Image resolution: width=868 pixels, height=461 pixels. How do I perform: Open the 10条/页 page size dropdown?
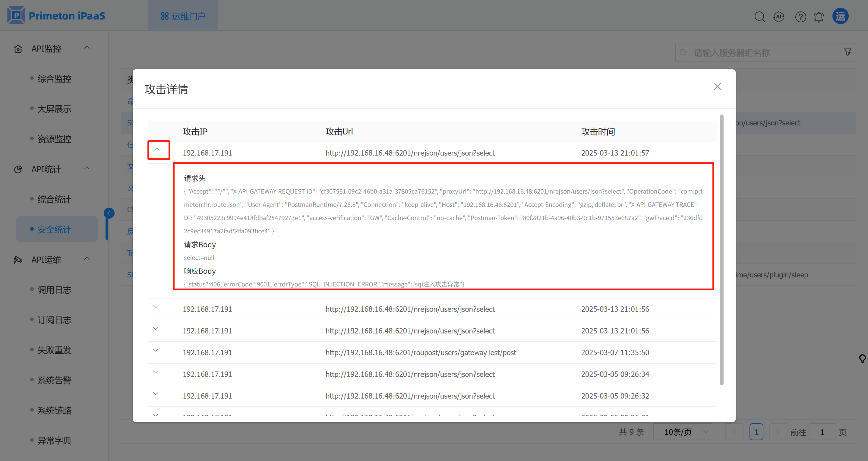(x=683, y=432)
